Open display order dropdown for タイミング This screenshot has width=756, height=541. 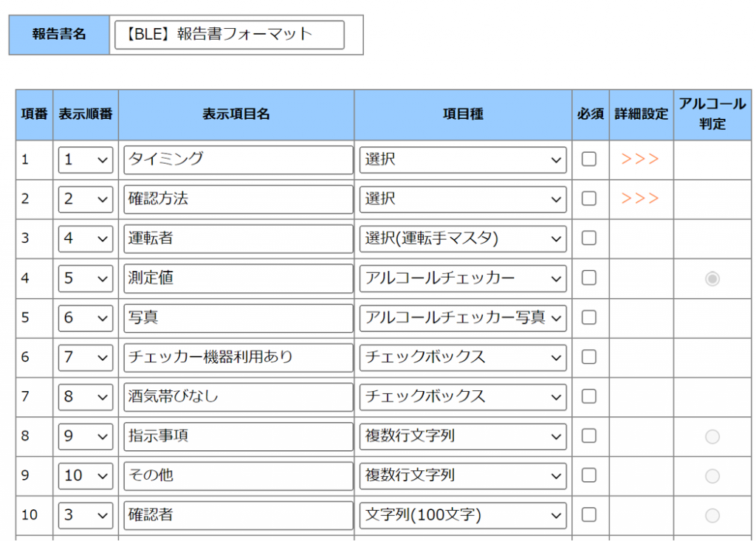[x=86, y=159]
